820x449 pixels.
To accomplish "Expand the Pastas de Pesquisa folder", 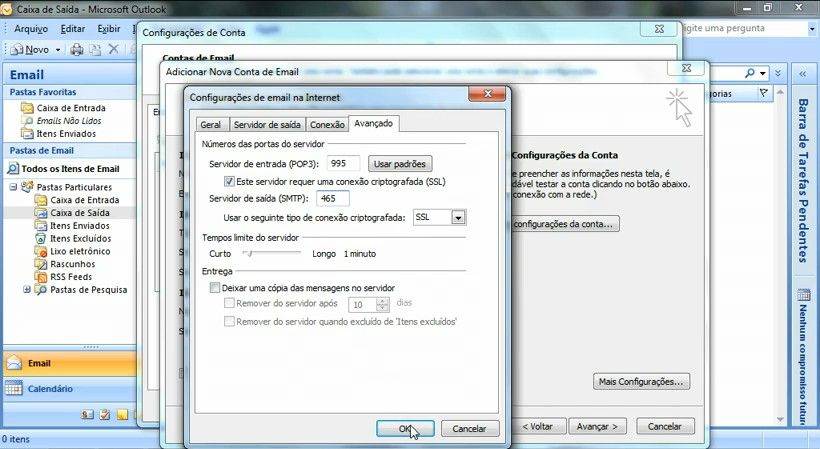I will click(27, 290).
